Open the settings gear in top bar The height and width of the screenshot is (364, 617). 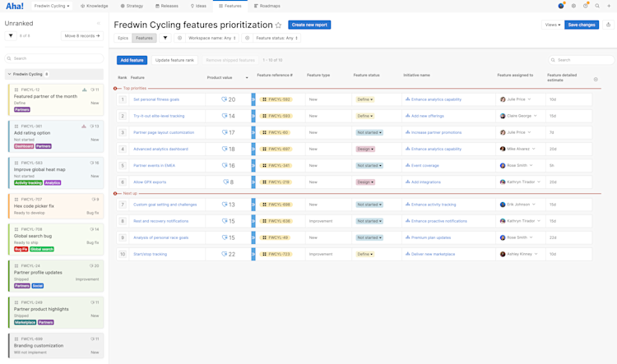pyautogui.click(x=573, y=6)
